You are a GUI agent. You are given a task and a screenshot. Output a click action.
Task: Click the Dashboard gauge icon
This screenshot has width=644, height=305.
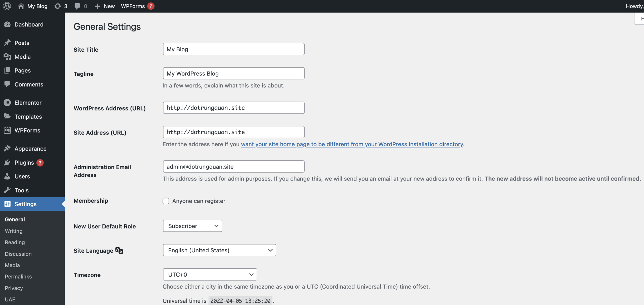(7, 24)
